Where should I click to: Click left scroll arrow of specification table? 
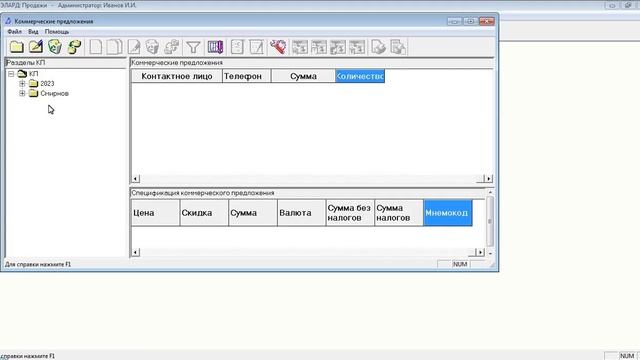coord(136,252)
